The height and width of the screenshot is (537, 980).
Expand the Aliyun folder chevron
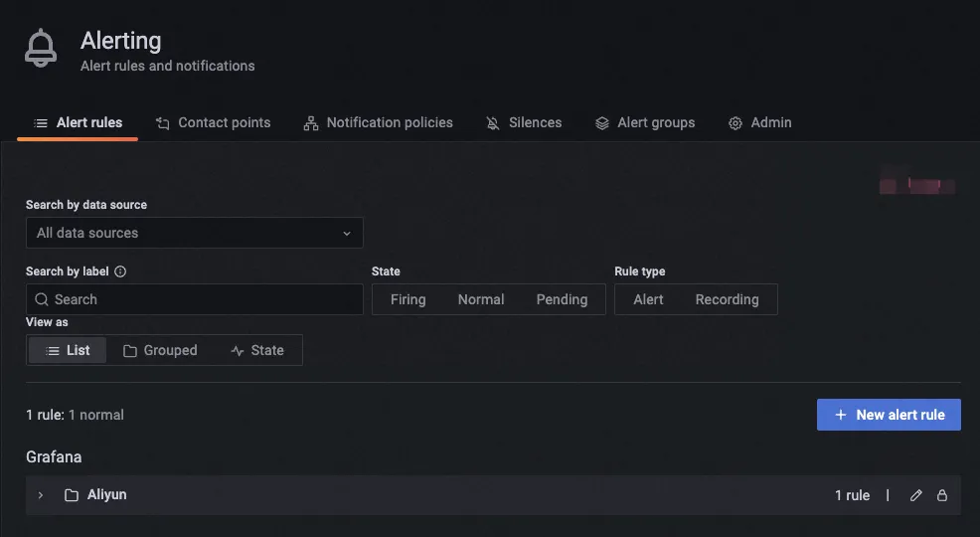(41, 495)
